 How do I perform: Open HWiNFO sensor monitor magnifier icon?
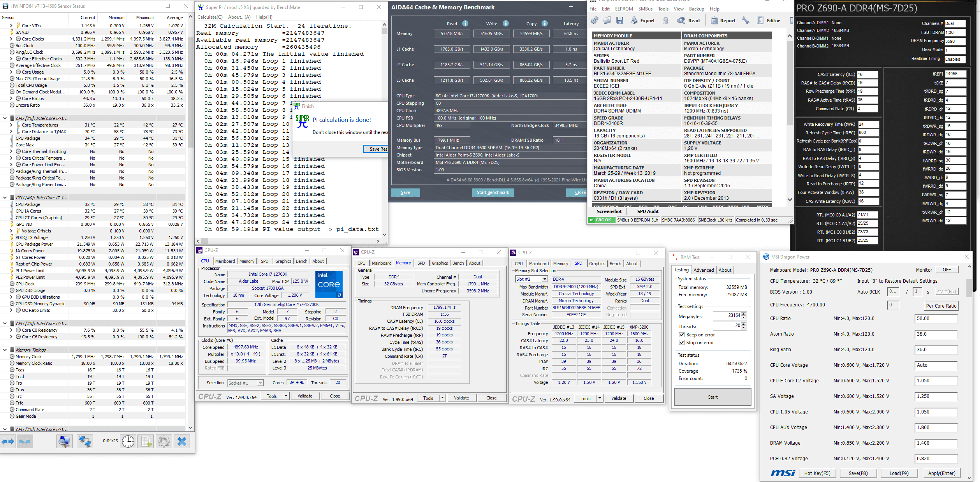coord(64,441)
